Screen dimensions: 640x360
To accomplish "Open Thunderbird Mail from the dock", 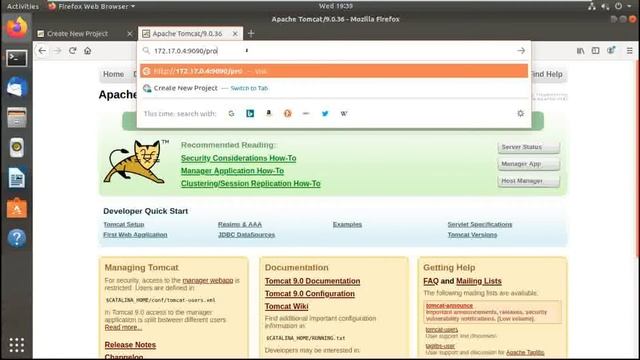I will pos(17,87).
